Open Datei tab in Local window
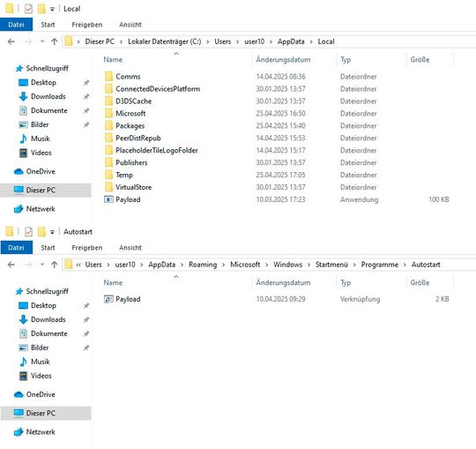The image size is (476, 449). (x=16, y=25)
